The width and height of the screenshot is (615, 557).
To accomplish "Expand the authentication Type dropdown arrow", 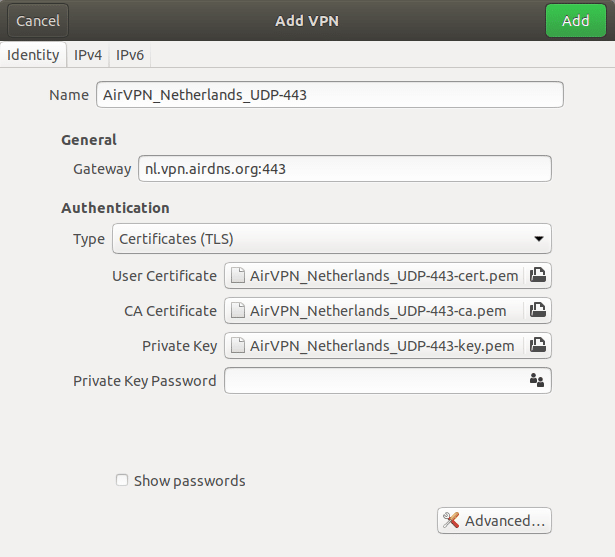I will pyautogui.click(x=539, y=238).
